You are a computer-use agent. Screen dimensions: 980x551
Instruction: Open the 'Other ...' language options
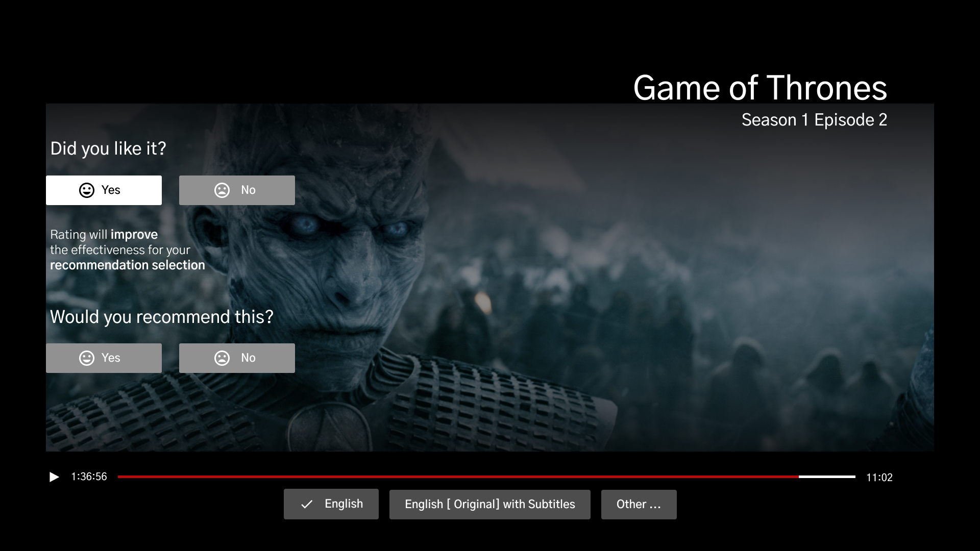coord(639,505)
